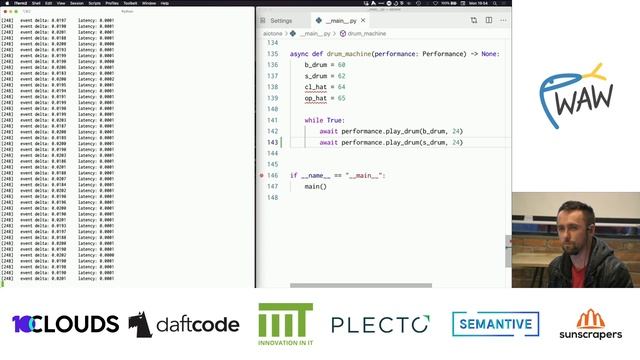Open the iTerm2 menu in menu bar
Screen dimensions: 640x360
20,3
